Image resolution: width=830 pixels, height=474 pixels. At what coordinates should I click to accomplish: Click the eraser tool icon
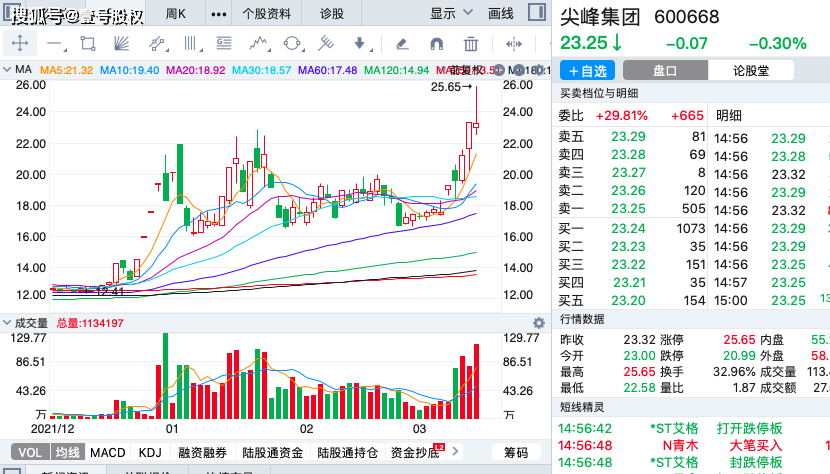[x=402, y=43]
